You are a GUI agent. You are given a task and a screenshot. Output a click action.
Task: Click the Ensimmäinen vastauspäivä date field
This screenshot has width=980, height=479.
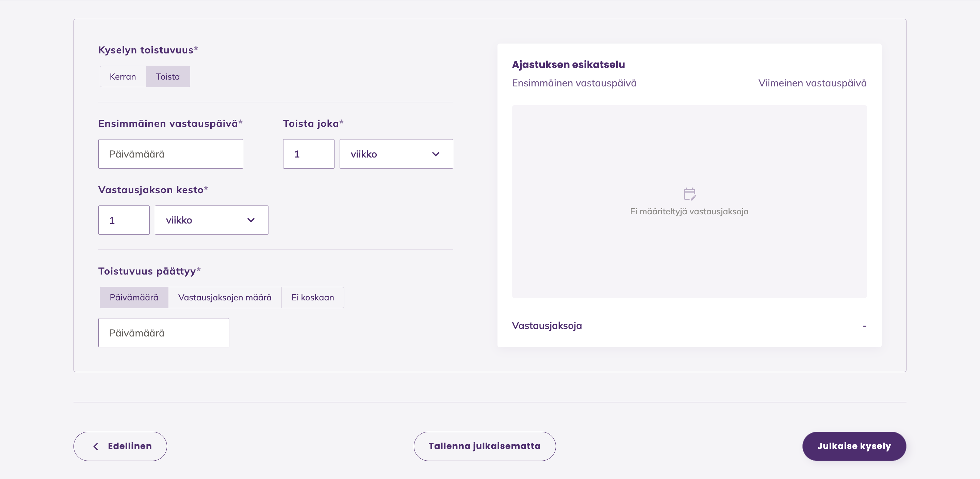(171, 154)
